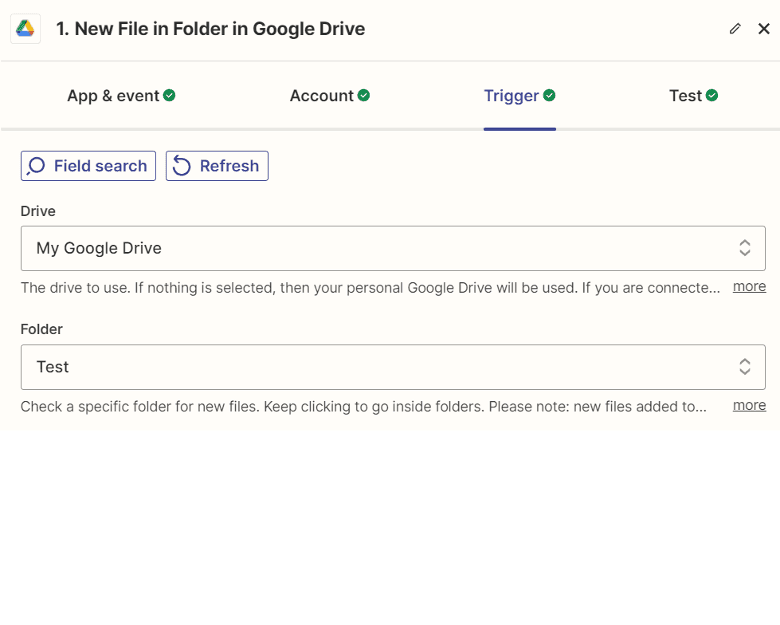This screenshot has width=780, height=625.
Task: Click the step title 'New File in Folder'
Action: 210,29
